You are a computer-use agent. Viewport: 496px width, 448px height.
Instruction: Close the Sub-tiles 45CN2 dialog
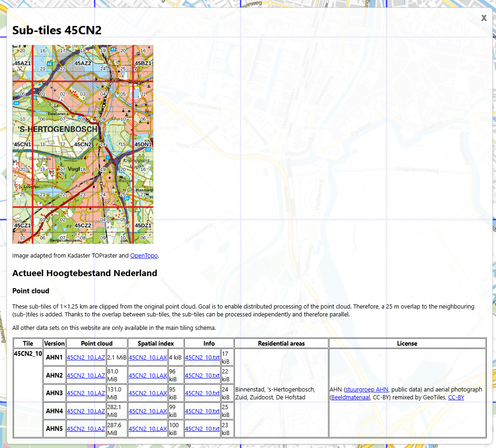tap(483, 18)
